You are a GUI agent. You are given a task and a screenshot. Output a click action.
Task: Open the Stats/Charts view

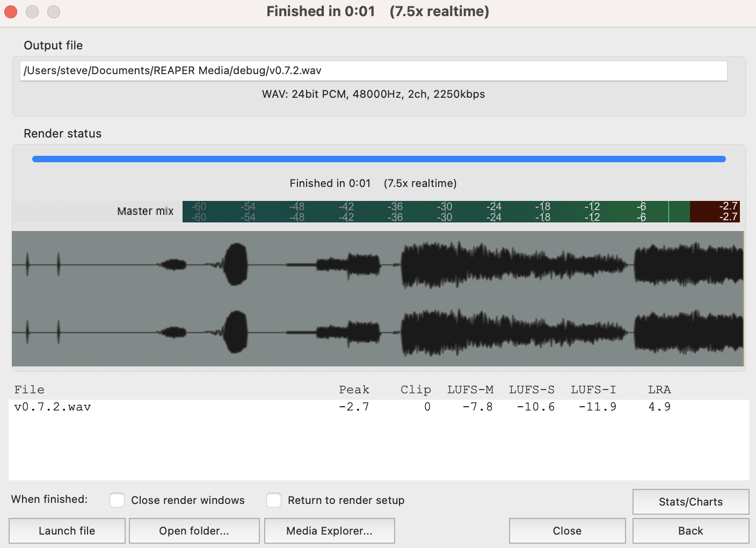pos(690,501)
